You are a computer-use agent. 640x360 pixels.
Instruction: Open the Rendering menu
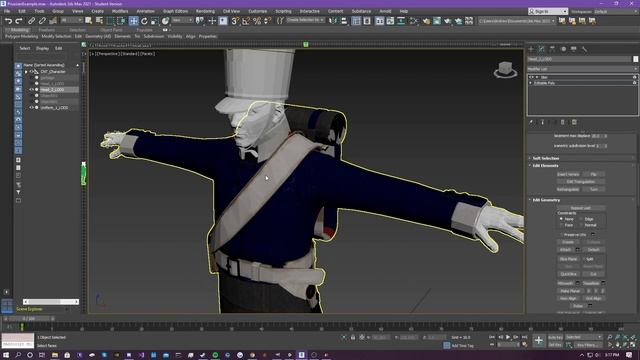pyautogui.click(x=205, y=11)
